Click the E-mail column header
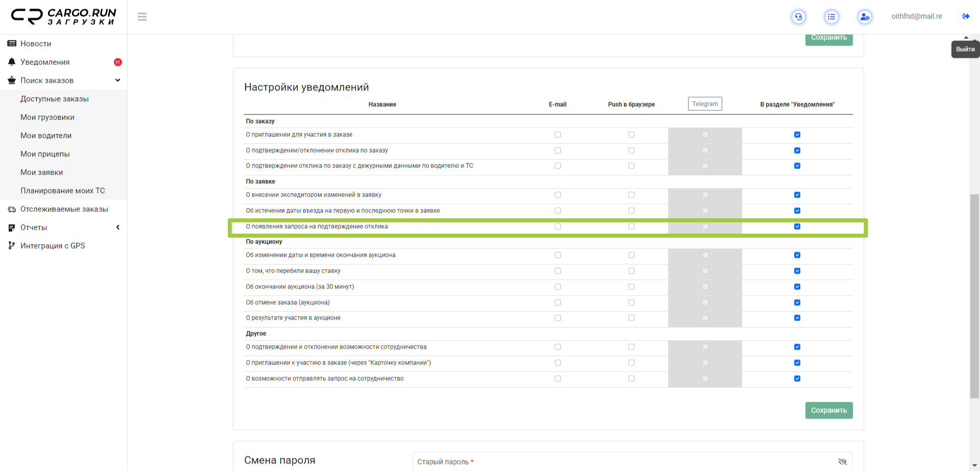The image size is (980, 471). point(557,104)
